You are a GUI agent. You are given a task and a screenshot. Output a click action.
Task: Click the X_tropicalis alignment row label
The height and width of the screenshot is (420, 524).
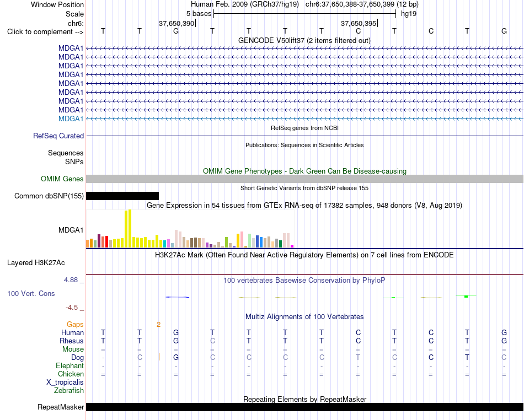click(x=65, y=383)
